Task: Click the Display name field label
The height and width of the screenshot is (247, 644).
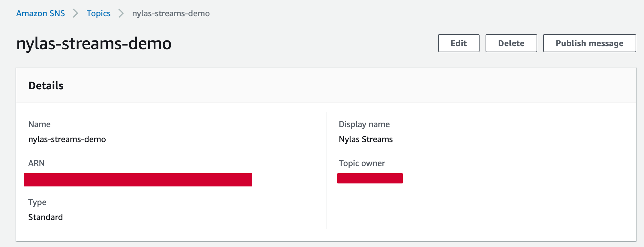Action: click(x=364, y=124)
